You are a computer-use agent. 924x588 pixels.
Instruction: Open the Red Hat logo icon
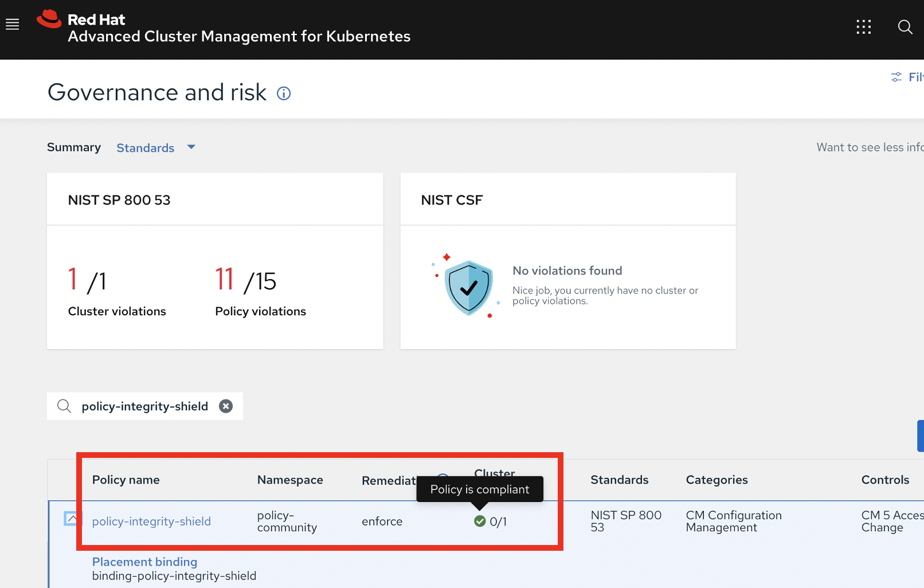click(49, 17)
